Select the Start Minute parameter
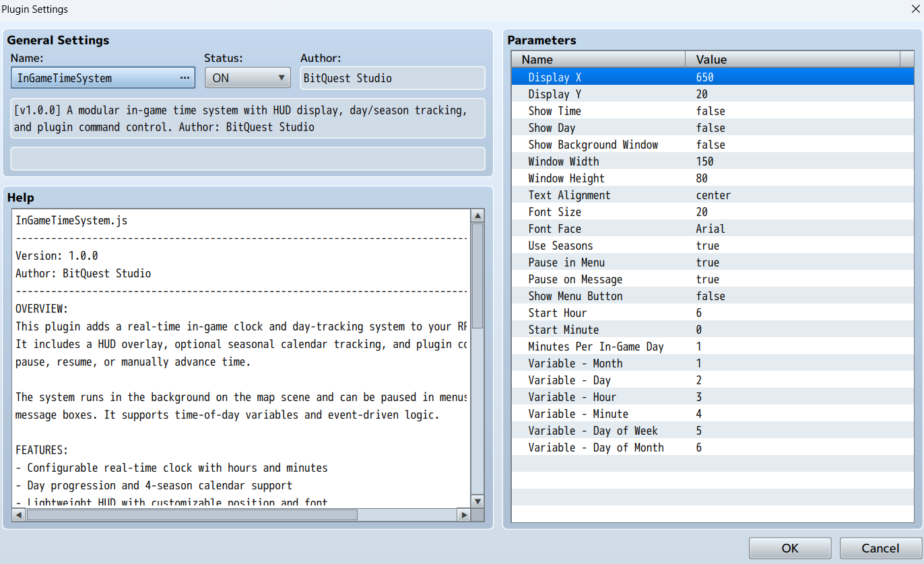Image resolution: width=924 pixels, height=564 pixels. 713,330
